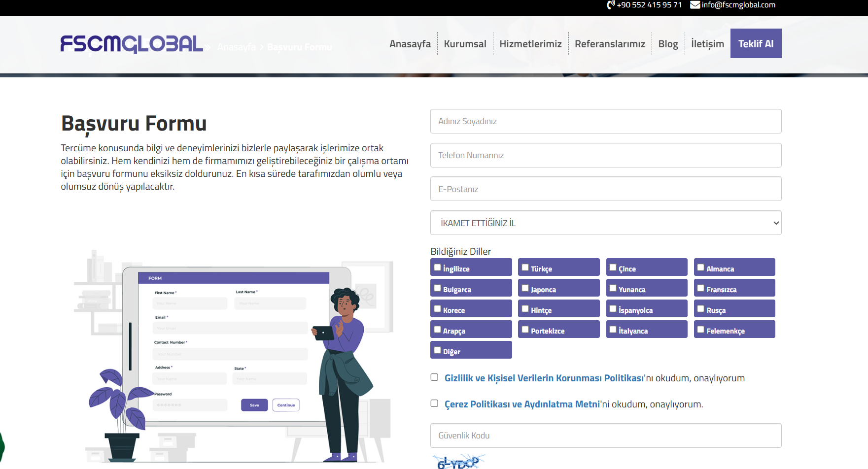The width and height of the screenshot is (868, 469).
Task: Open the İkamet Ettiğiniz İl dropdown
Action: pos(605,223)
